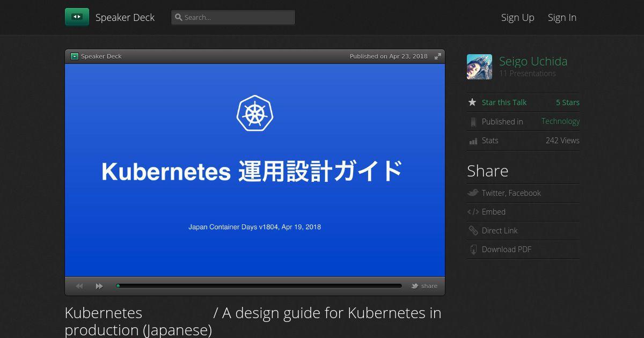Click the Download PDF file icon

(x=473, y=249)
